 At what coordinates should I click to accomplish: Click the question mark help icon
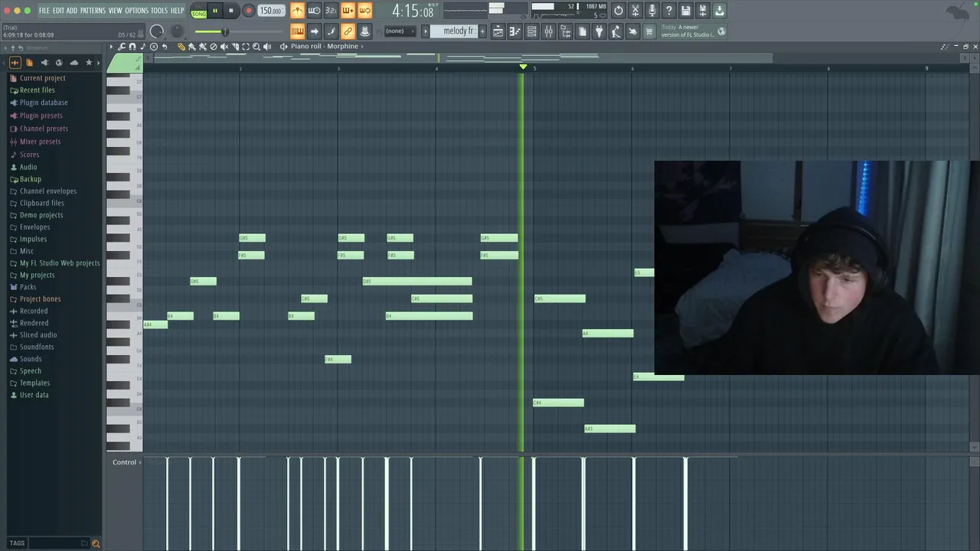coord(669,11)
